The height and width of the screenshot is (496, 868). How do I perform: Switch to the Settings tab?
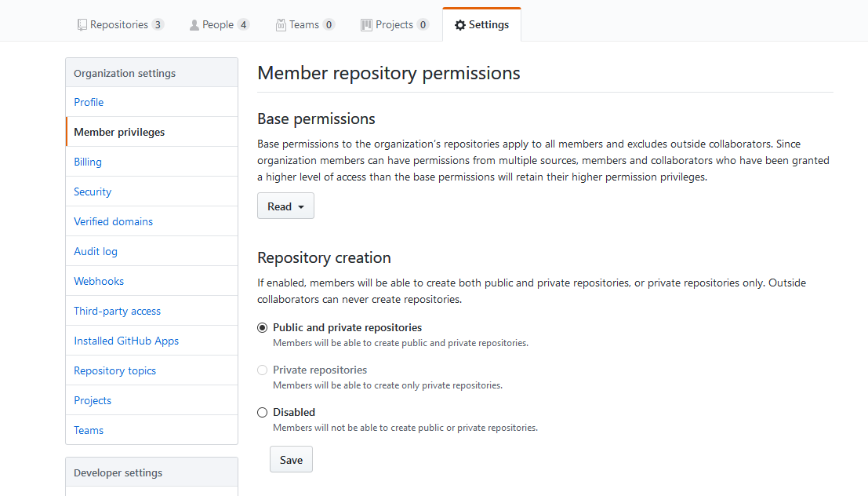coord(481,24)
